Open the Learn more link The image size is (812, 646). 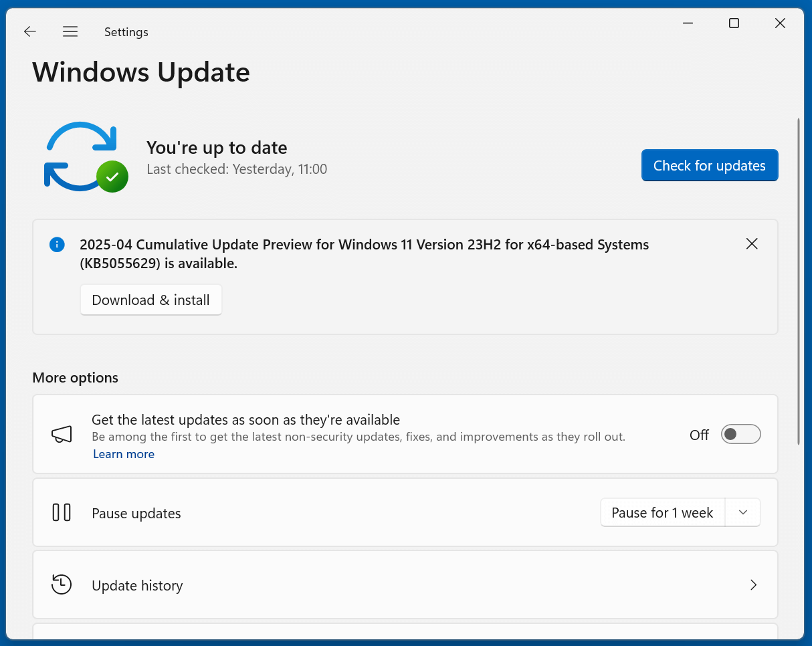(123, 454)
